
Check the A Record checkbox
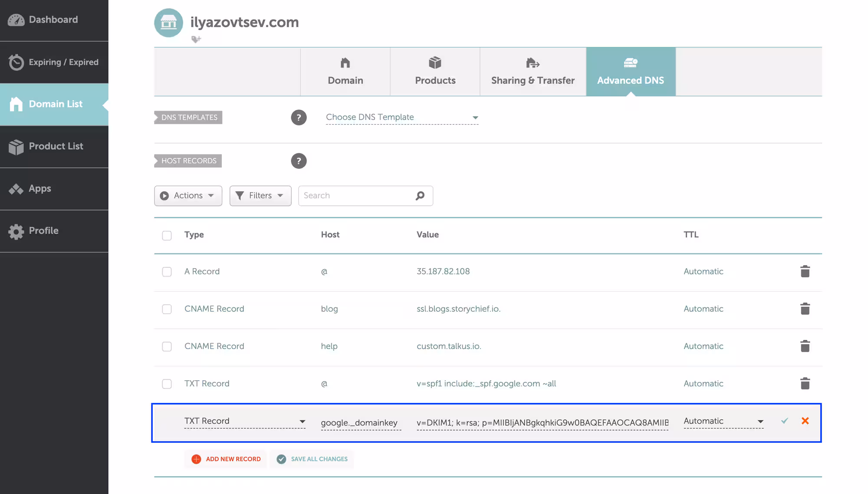(167, 272)
